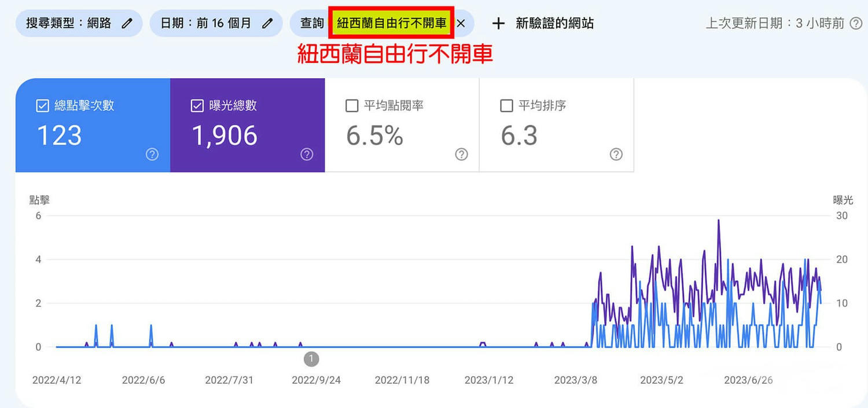Enable the 平均點閱率 checkbox
This screenshot has height=408, width=868.
pos(352,105)
